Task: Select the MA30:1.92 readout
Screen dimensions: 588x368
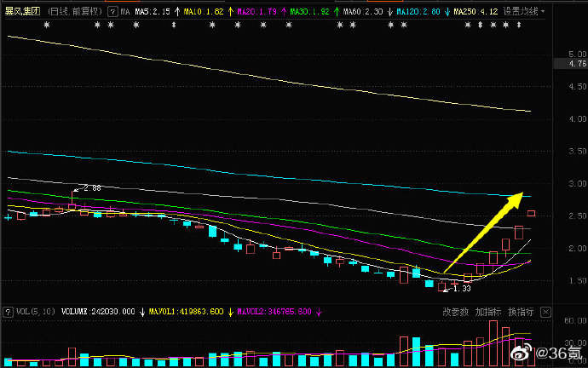Action: (309, 12)
